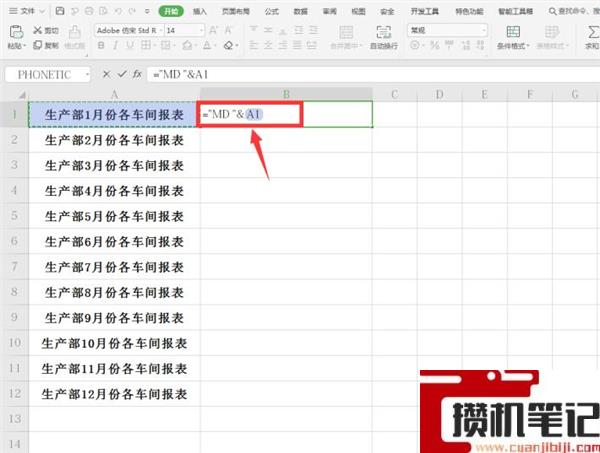Switch to the 公式 Formulas tab
This screenshot has height=453, width=600.
tap(272, 11)
